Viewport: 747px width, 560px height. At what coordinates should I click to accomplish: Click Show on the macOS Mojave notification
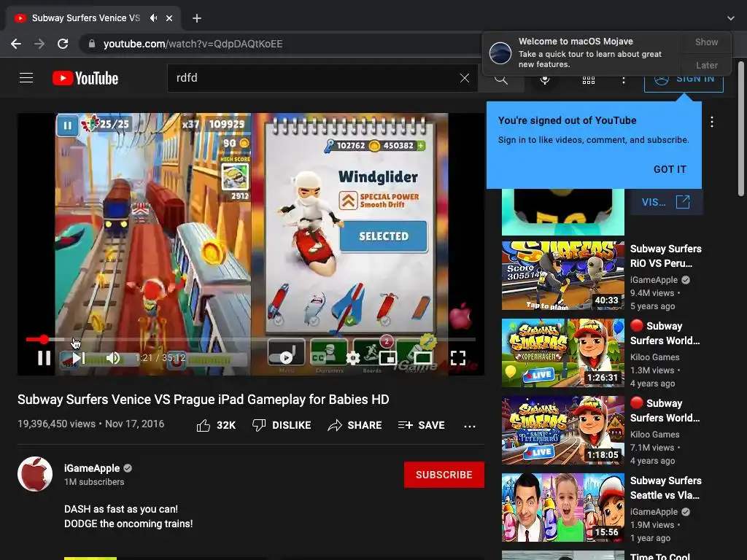(x=706, y=42)
